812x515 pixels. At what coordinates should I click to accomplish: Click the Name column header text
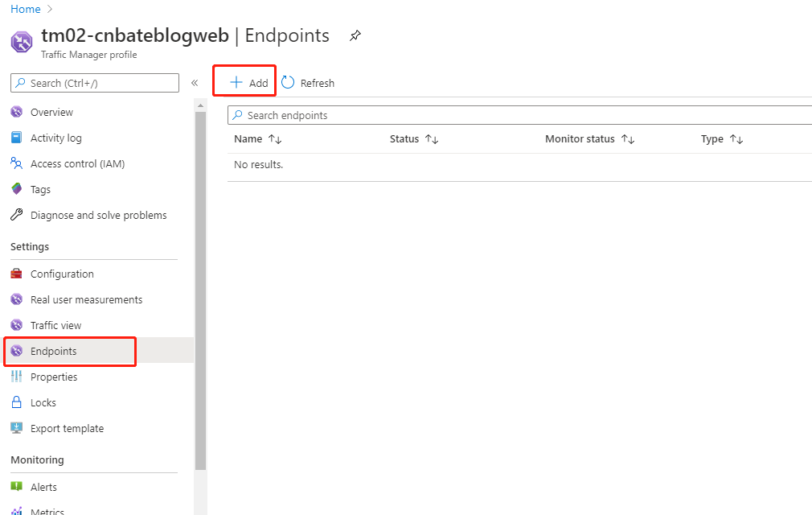248,139
